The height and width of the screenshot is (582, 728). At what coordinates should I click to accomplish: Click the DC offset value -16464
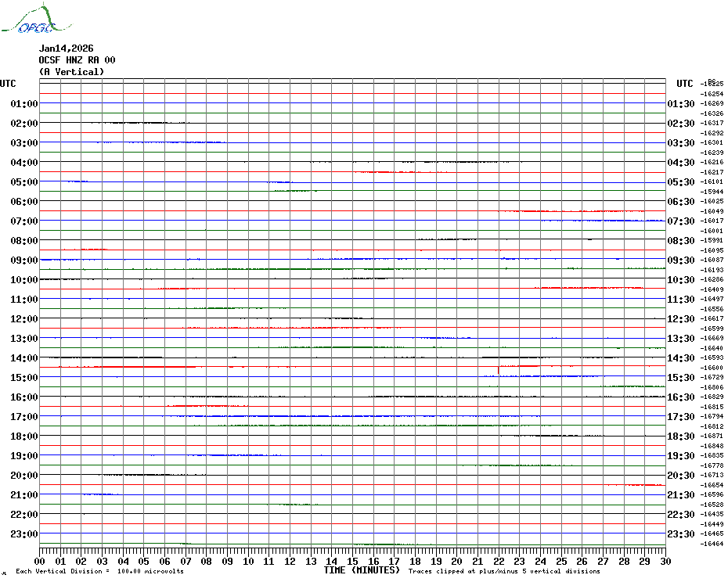pyautogui.click(x=712, y=544)
